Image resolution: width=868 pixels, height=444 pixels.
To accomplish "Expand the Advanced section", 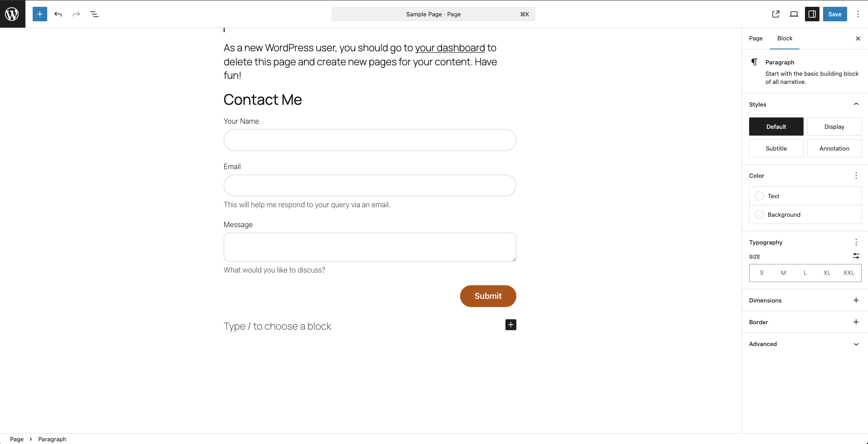I will coord(804,344).
